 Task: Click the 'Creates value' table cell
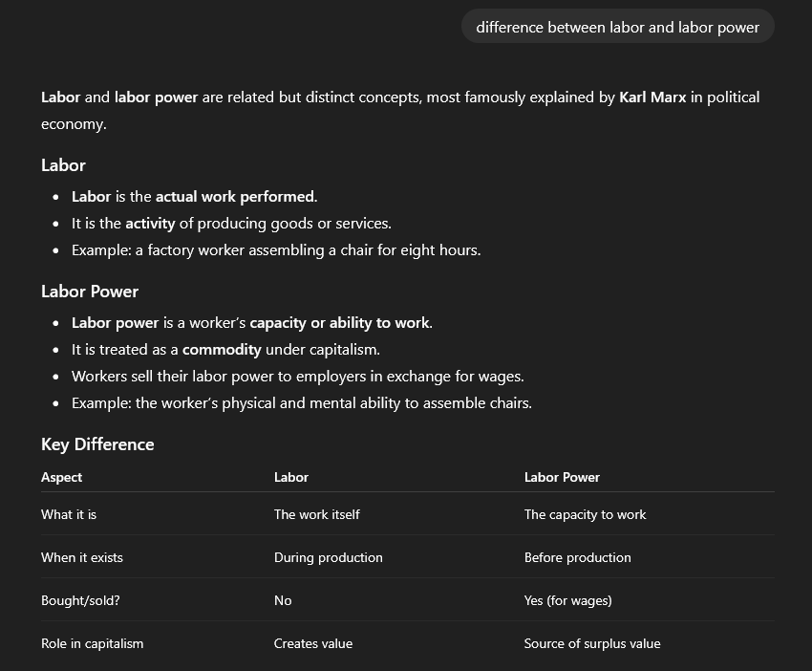coord(312,643)
